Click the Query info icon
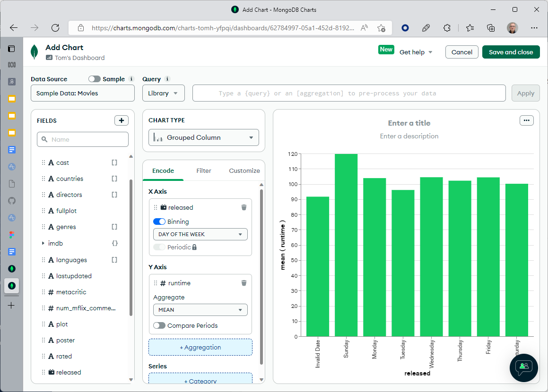 (x=167, y=79)
